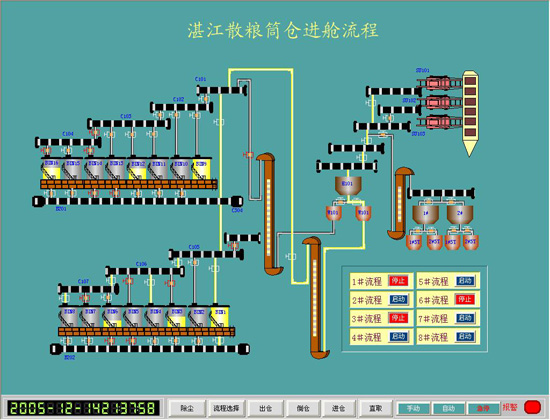
Task: Select the 1# brown hopper icon
Action: 425,214
